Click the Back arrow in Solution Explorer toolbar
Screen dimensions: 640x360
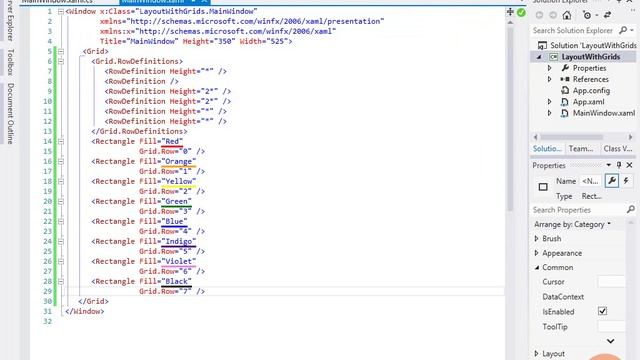coord(539,15)
